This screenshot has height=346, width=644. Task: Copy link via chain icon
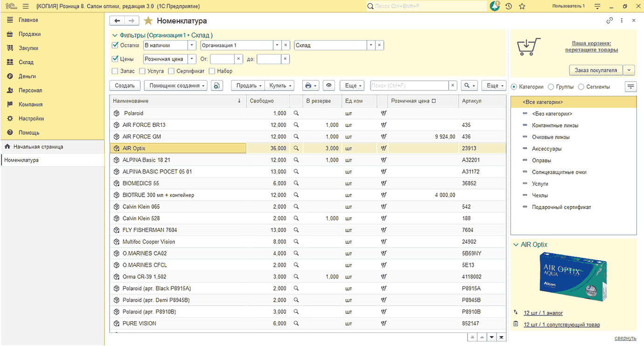tap(609, 21)
